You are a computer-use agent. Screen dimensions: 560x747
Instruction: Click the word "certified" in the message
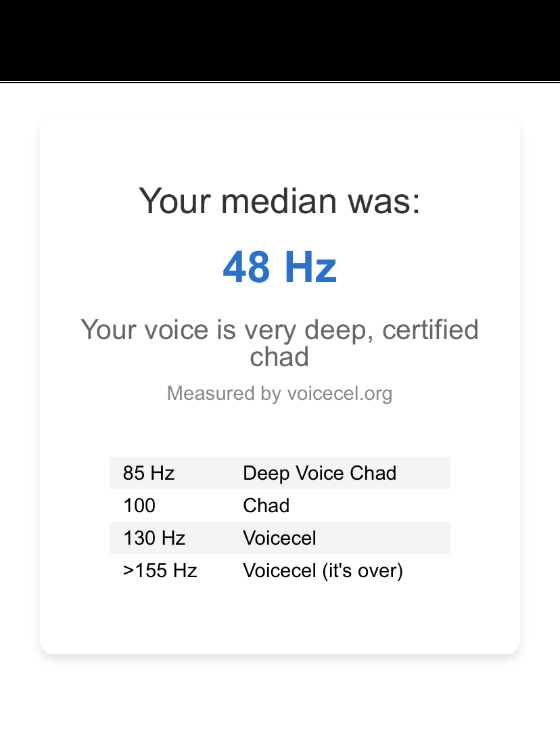click(430, 330)
